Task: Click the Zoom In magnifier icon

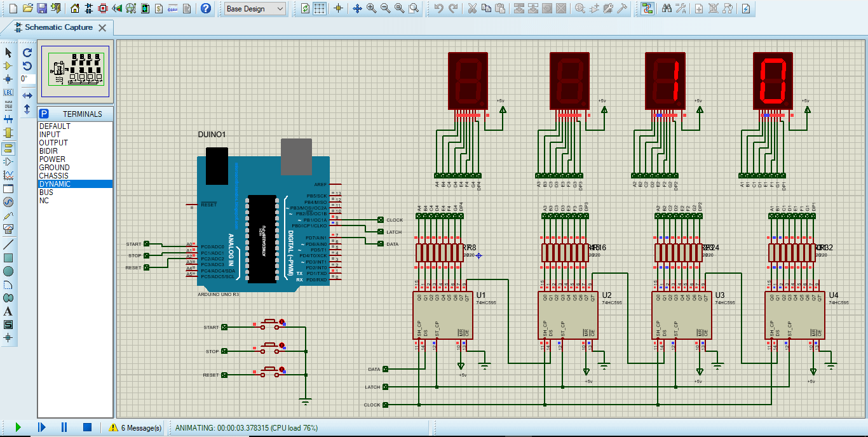Action: pyautogui.click(x=370, y=8)
